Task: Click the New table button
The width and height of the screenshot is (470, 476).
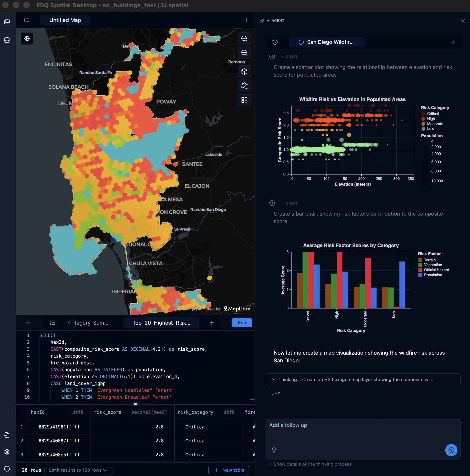Action: (229, 470)
